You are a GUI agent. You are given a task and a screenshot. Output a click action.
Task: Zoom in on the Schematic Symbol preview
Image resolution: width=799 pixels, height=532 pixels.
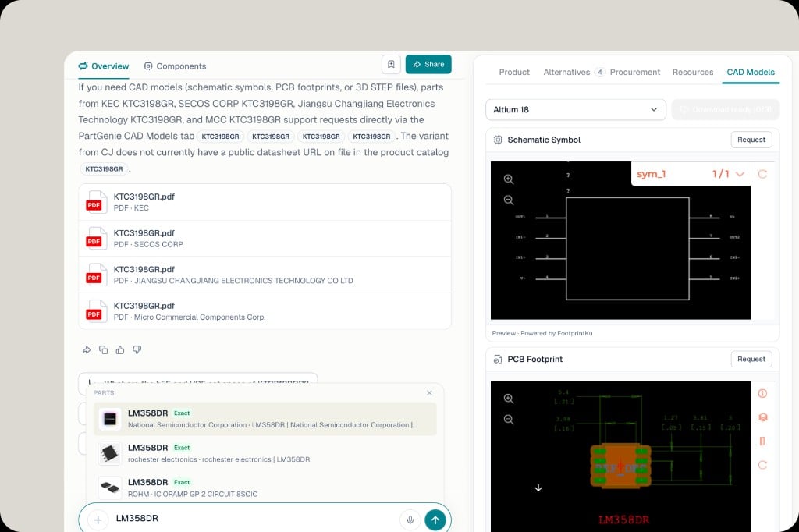pos(509,179)
